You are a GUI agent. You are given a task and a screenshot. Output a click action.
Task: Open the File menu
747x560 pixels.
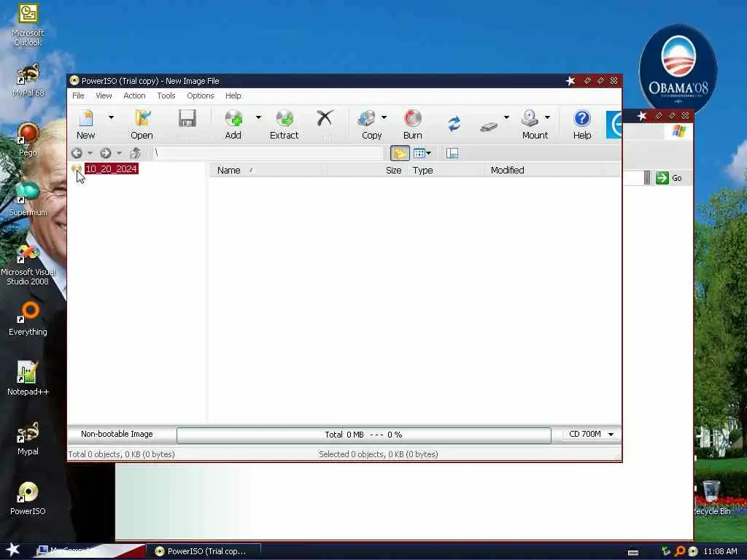[x=78, y=96]
